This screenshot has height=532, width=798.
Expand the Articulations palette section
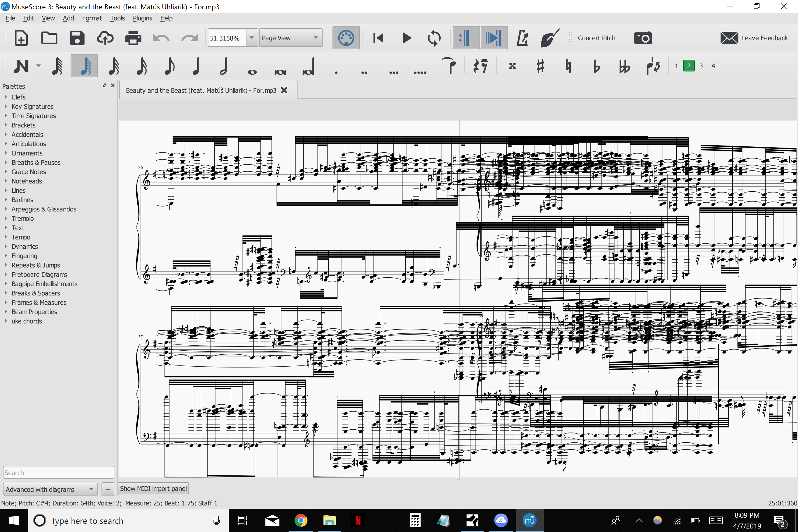[x=28, y=143]
